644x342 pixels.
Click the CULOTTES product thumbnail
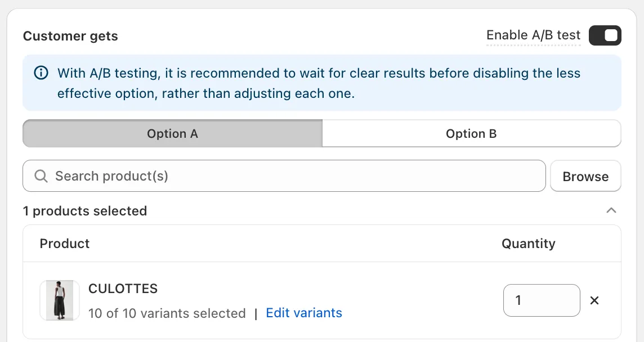click(x=59, y=300)
